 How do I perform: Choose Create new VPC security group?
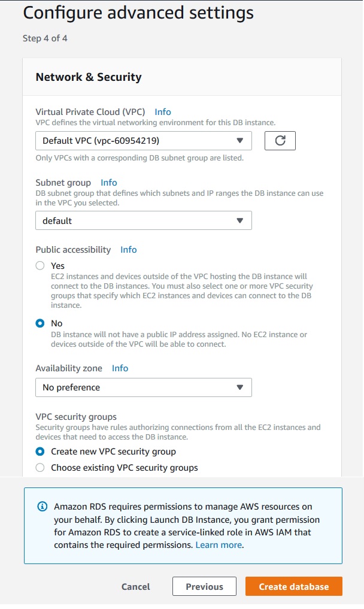[40, 452]
